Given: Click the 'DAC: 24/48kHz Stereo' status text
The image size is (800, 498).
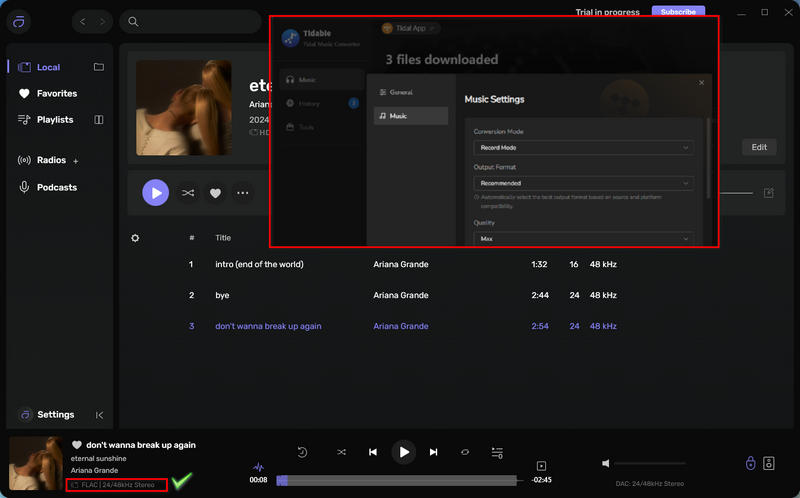Looking at the screenshot, I should 649,484.
